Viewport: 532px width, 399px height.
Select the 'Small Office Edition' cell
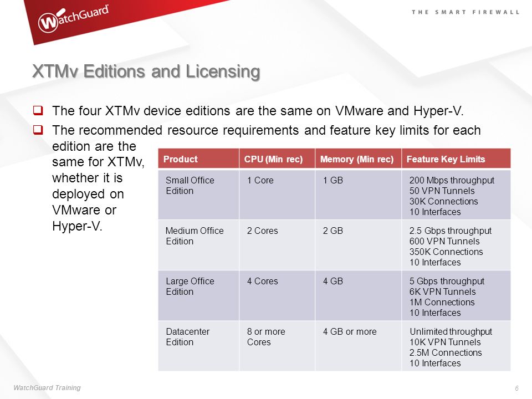click(198, 195)
